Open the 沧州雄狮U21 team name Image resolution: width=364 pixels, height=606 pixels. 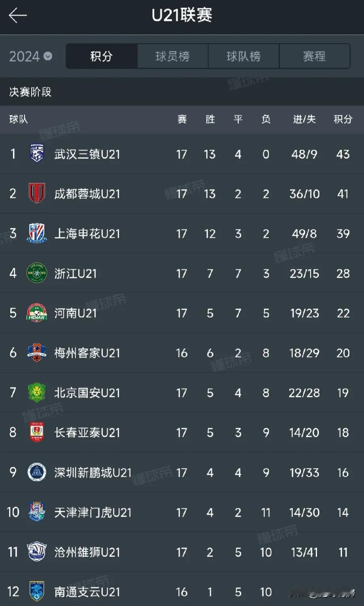87,552
